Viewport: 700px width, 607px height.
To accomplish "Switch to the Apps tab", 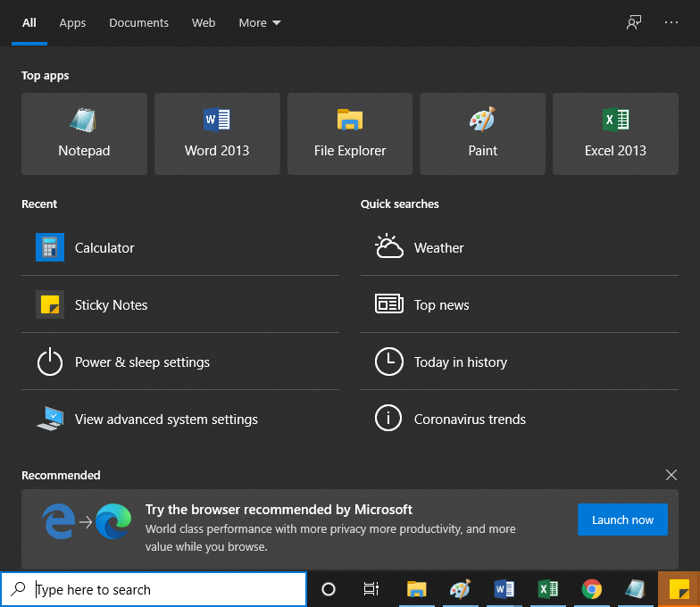I will [72, 23].
